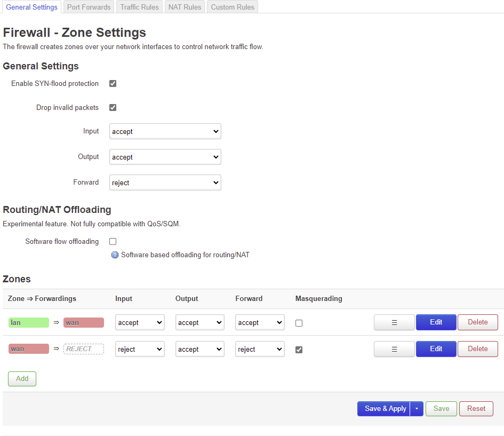Open the general Forward policy dropdown
The width and height of the screenshot is (504, 436).
pyautogui.click(x=165, y=183)
